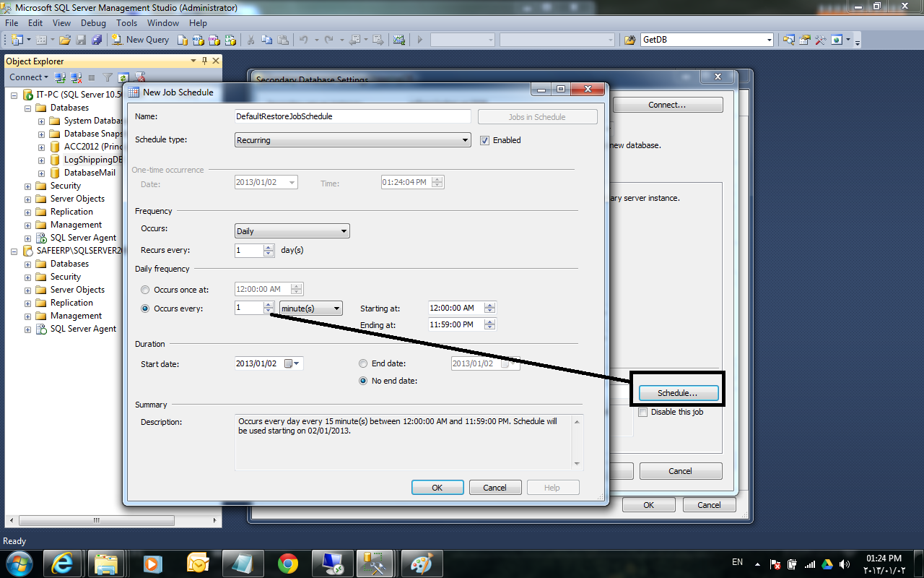This screenshot has height=578, width=924.
Task: Open Google Chrome from the taskbar
Action: tap(288, 564)
